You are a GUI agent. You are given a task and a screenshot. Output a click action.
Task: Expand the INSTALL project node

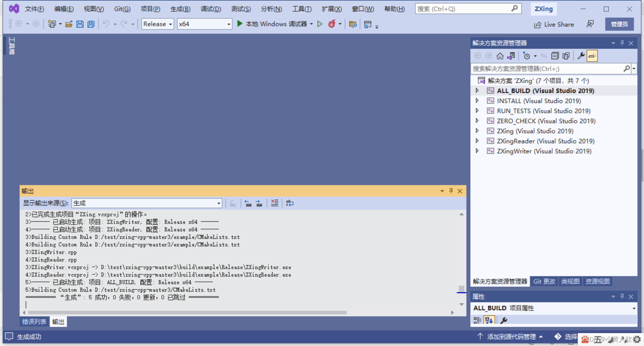click(x=477, y=101)
